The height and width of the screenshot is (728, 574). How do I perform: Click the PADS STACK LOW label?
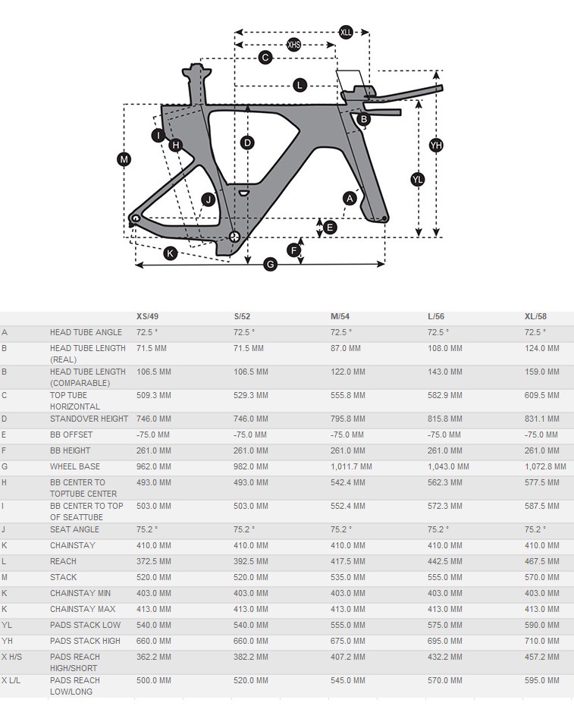tap(86, 625)
